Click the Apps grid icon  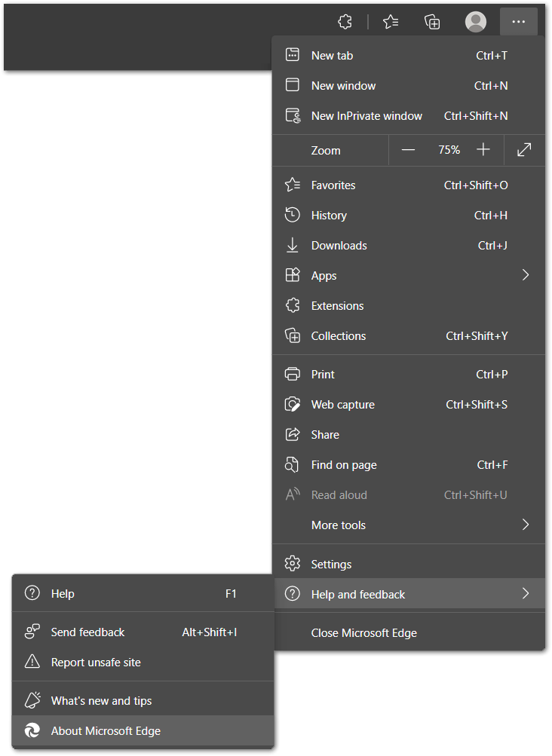[293, 275]
